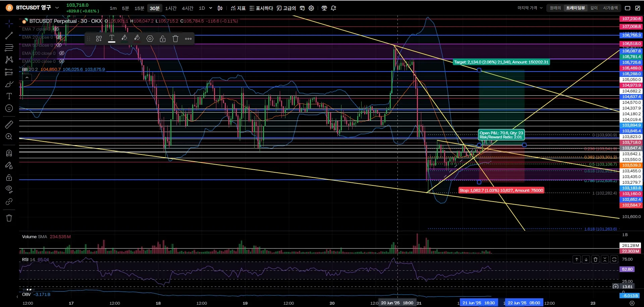Viewport: 644px width, 307px height.
Task: Collapse the RSI pane
Action: pyautogui.click(x=605, y=259)
